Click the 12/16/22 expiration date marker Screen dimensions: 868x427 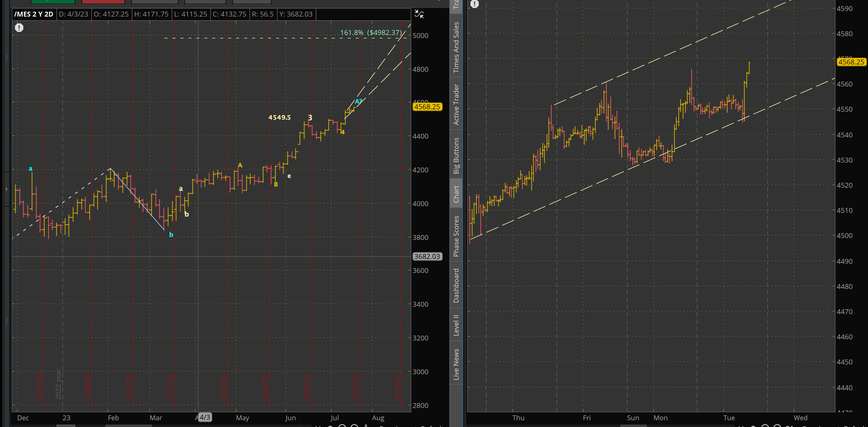pyautogui.click(x=38, y=386)
